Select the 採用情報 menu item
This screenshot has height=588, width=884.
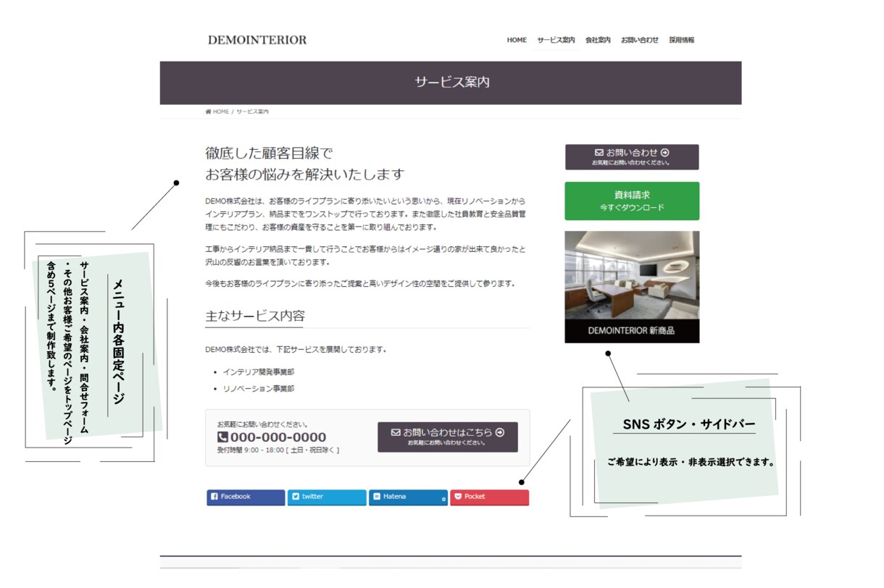click(x=682, y=40)
